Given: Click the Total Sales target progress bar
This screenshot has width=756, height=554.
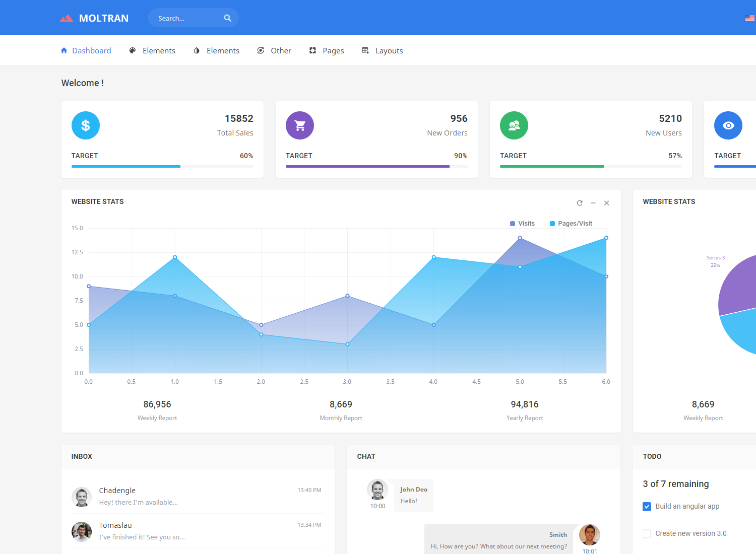Looking at the screenshot, I should [x=162, y=166].
